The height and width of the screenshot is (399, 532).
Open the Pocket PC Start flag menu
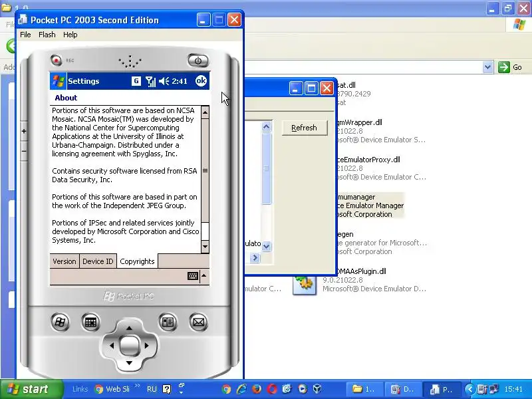click(59, 80)
